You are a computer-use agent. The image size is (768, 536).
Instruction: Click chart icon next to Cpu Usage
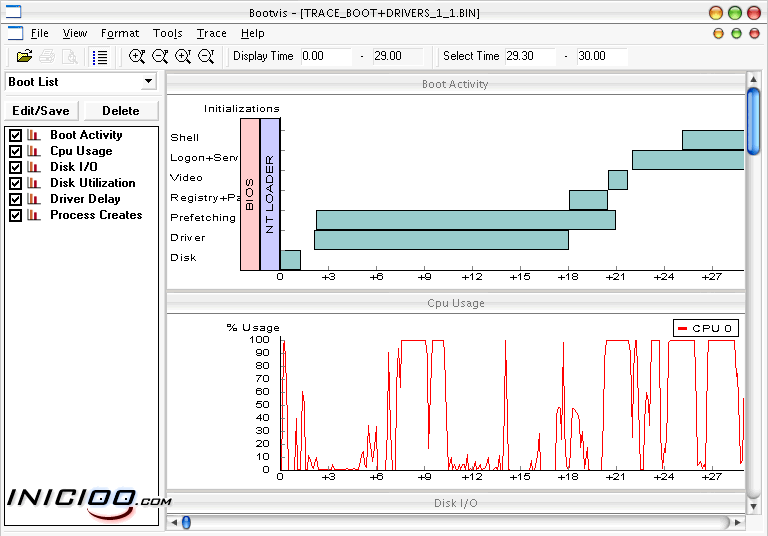pos(34,151)
